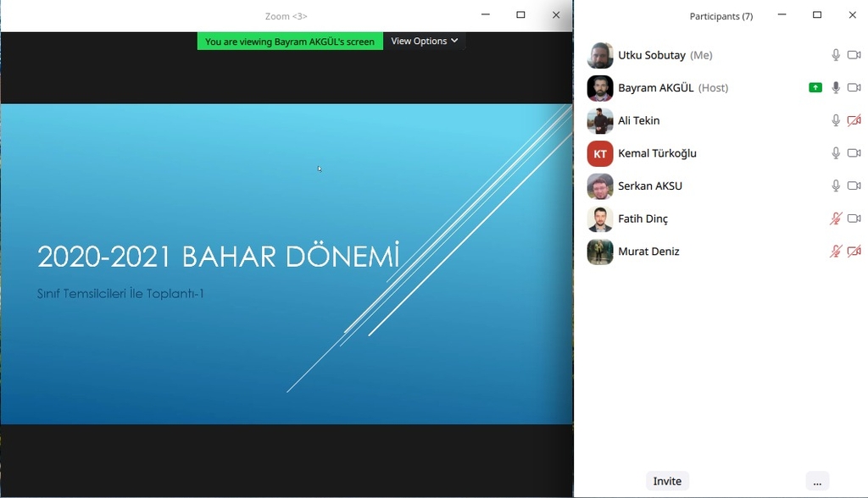
Task: Maximize the Zoom meeting window
Action: [520, 15]
